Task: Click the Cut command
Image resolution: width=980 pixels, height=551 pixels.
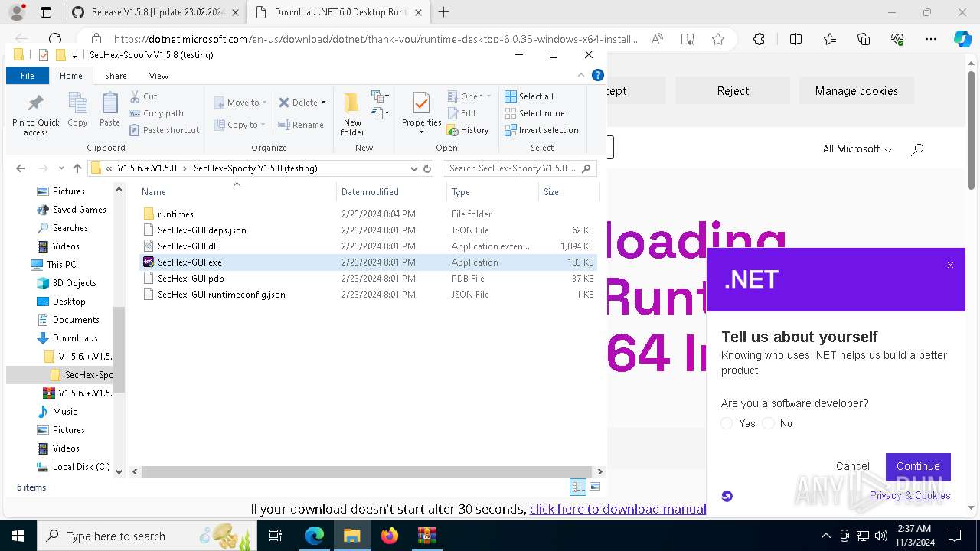Action: [144, 96]
